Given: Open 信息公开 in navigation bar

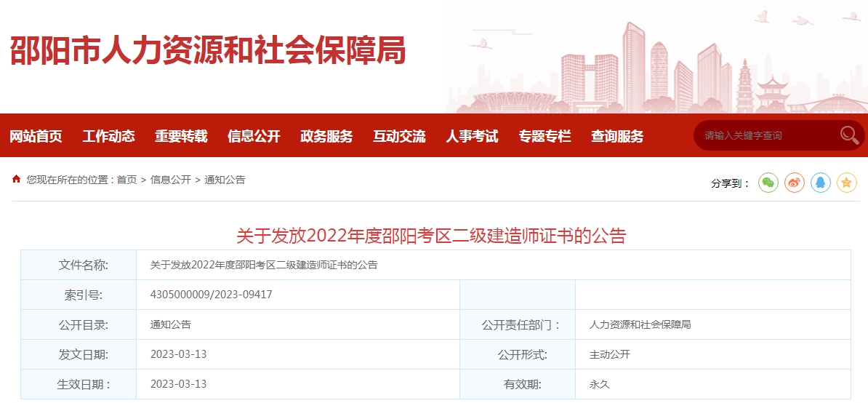Looking at the screenshot, I should tap(254, 135).
